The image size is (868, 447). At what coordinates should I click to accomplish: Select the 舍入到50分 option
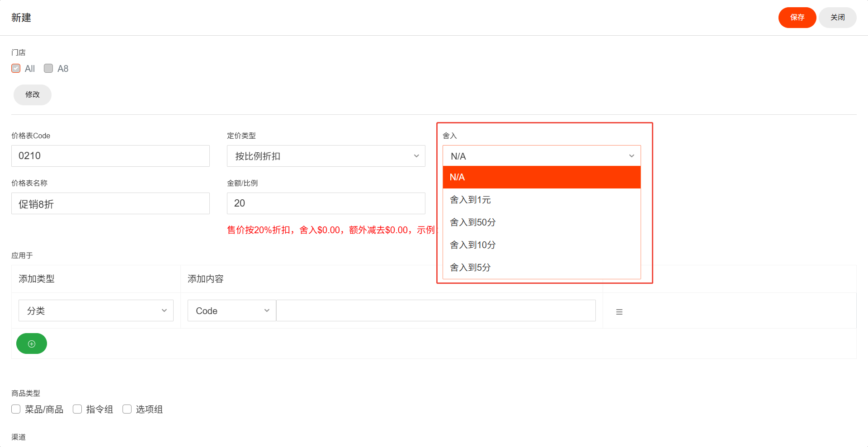tap(542, 222)
